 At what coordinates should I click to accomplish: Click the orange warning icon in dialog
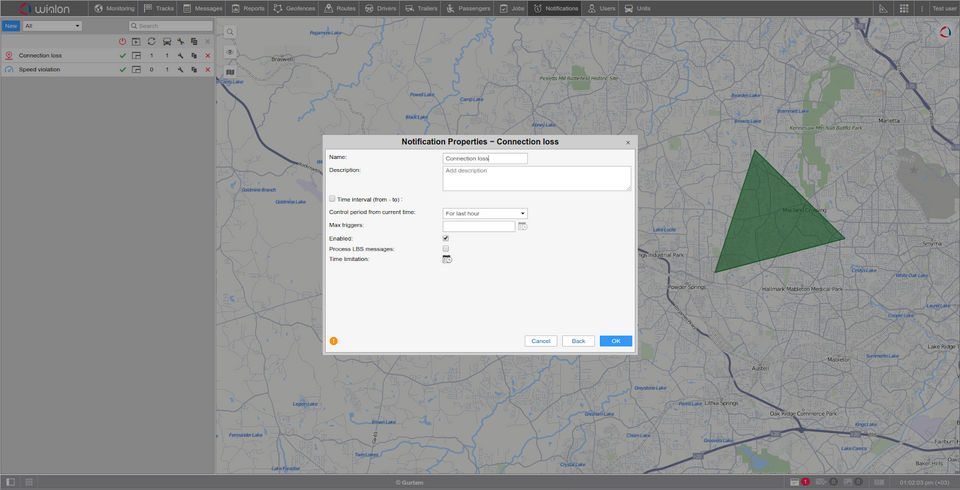(x=334, y=341)
